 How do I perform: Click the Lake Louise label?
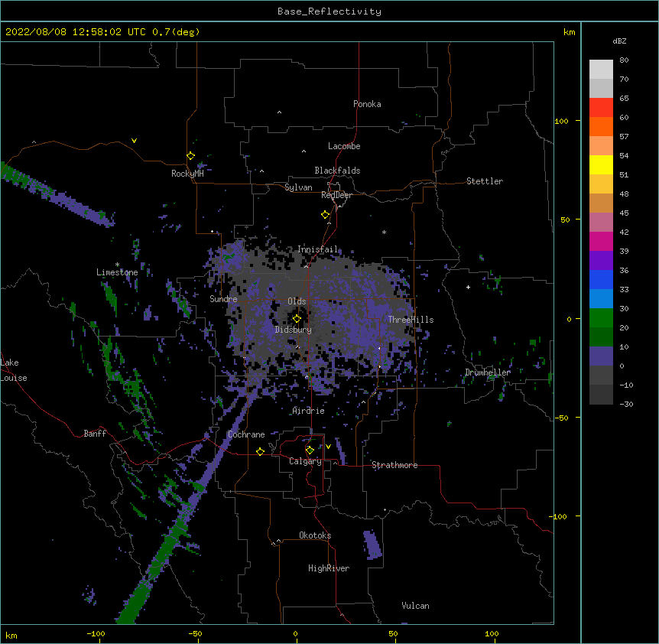(x=14, y=370)
